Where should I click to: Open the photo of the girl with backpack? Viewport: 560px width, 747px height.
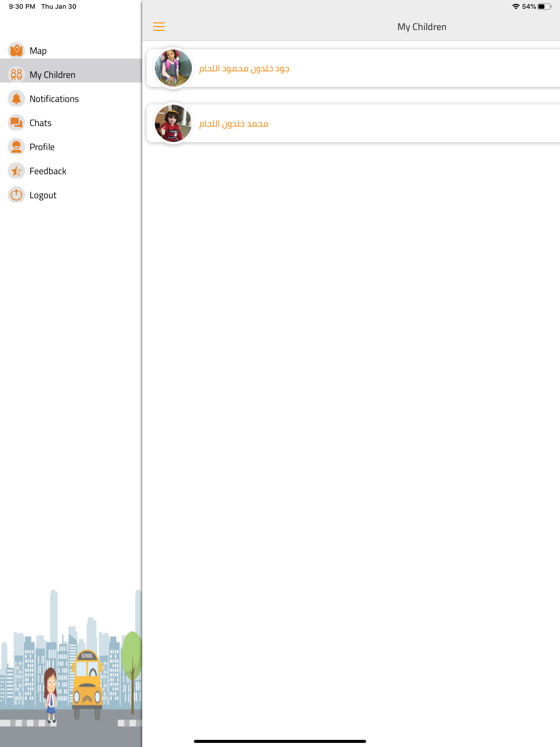point(173,68)
